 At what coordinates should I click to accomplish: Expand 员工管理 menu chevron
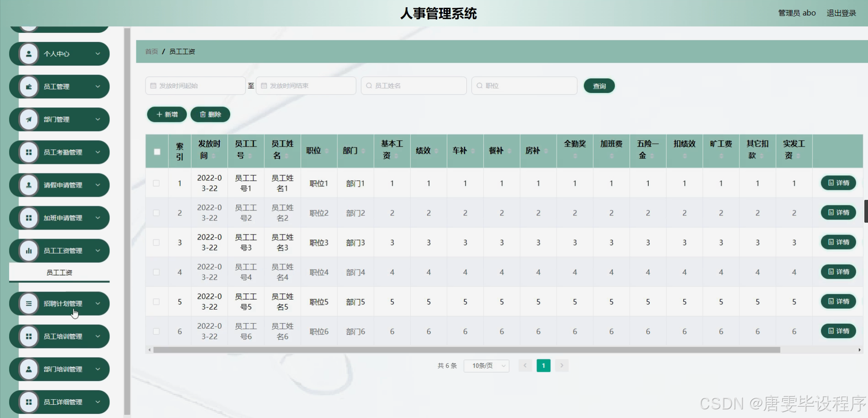click(98, 87)
